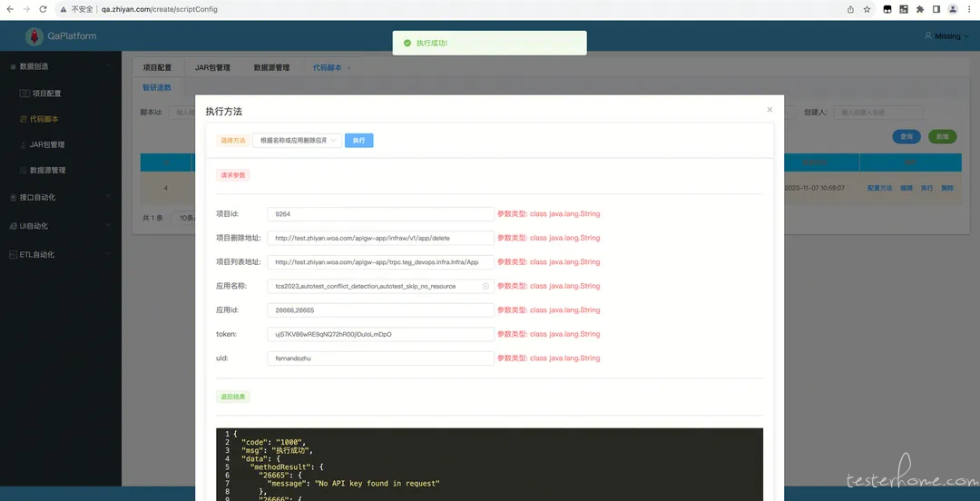Click the 项目删除地址 input field

[x=380, y=238]
